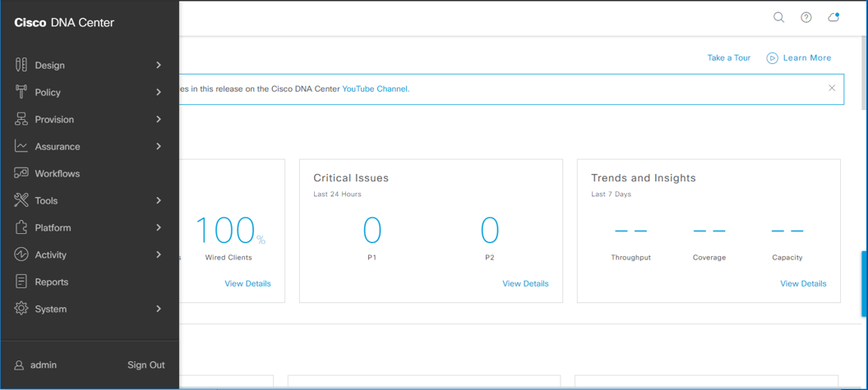Click the Sign Out button

tap(145, 365)
